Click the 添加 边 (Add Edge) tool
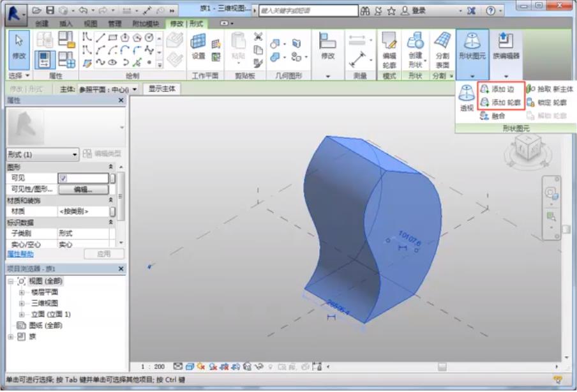The height and width of the screenshot is (392, 577). [501, 89]
